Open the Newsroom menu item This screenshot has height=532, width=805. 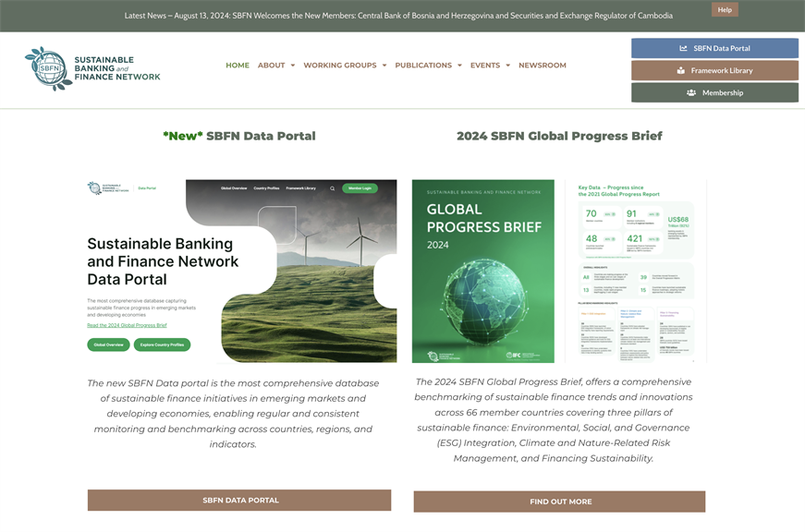(543, 66)
